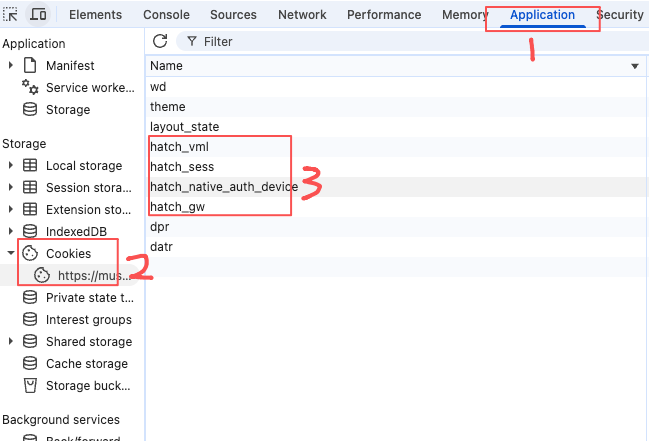The image size is (649, 441).
Task: Switch to the Network tab
Action: (302, 14)
